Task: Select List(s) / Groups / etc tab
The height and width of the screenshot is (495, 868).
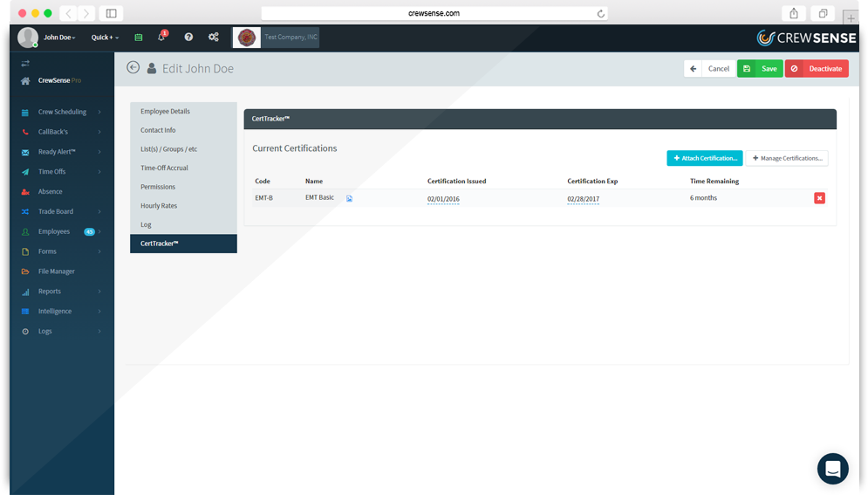Action: click(x=183, y=149)
